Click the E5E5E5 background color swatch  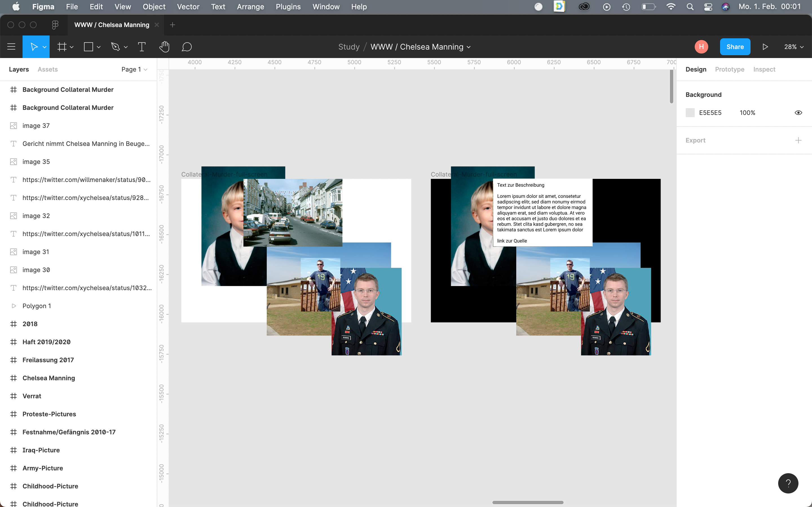click(690, 113)
